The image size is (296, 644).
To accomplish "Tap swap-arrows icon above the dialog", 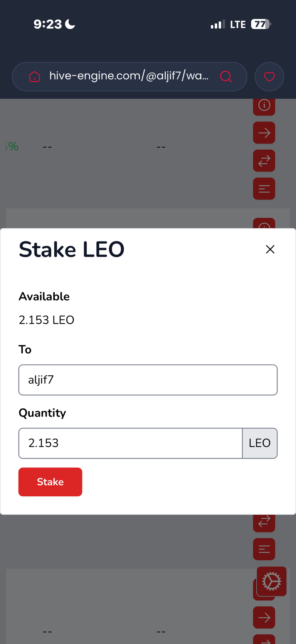I will coord(264,161).
